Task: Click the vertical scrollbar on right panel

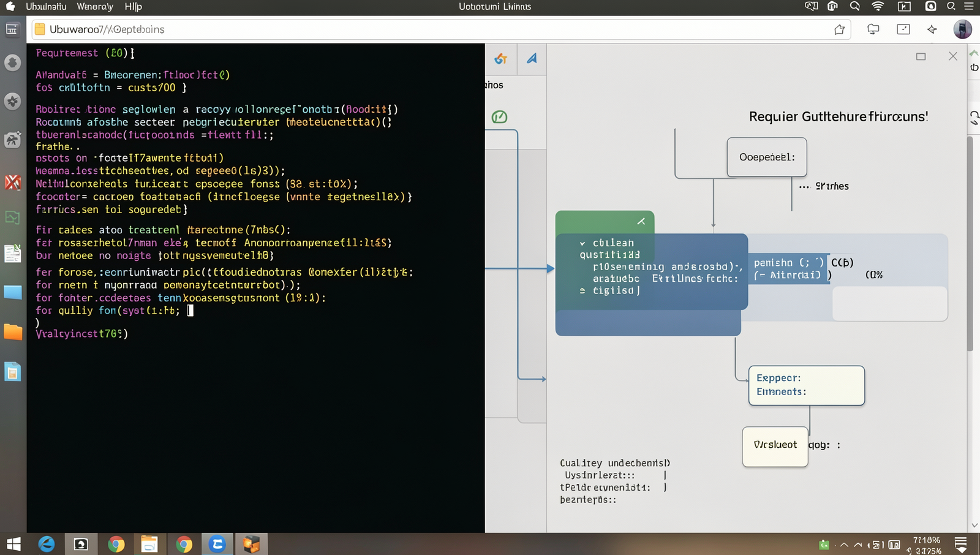Action: click(970, 244)
